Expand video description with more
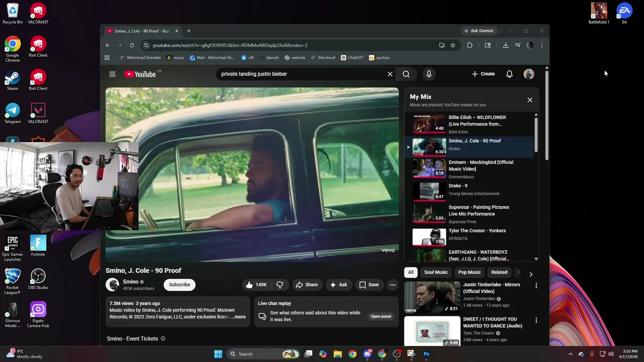This screenshot has height=362, width=644. [238, 317]
